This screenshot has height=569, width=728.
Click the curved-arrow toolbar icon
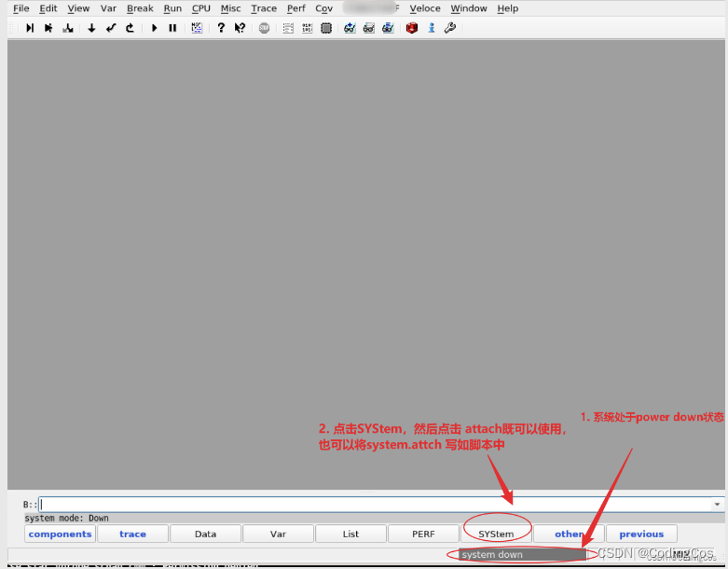click(130, 28)
